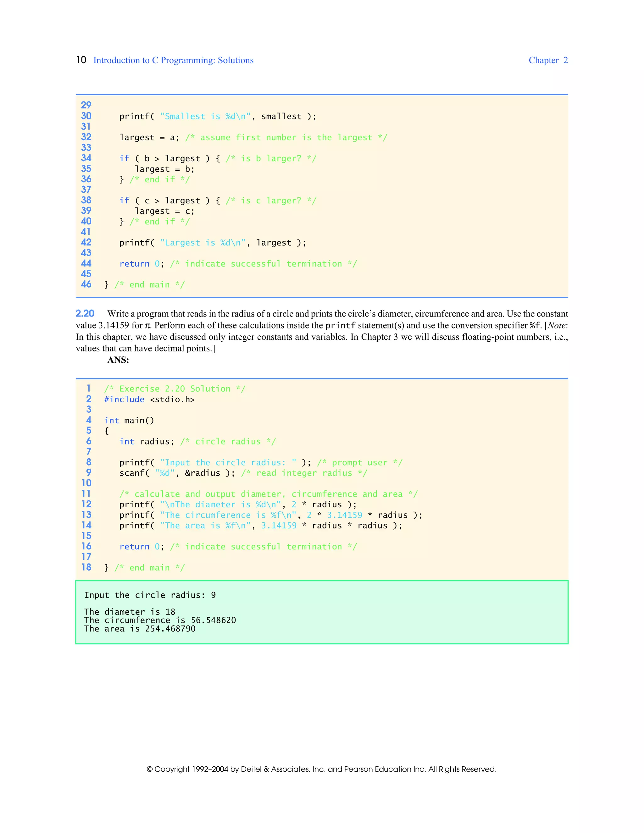The width and height of the screenshot is (644, 833).
Task: Click the printf area line 14
Action: click(x=261, y=526)
